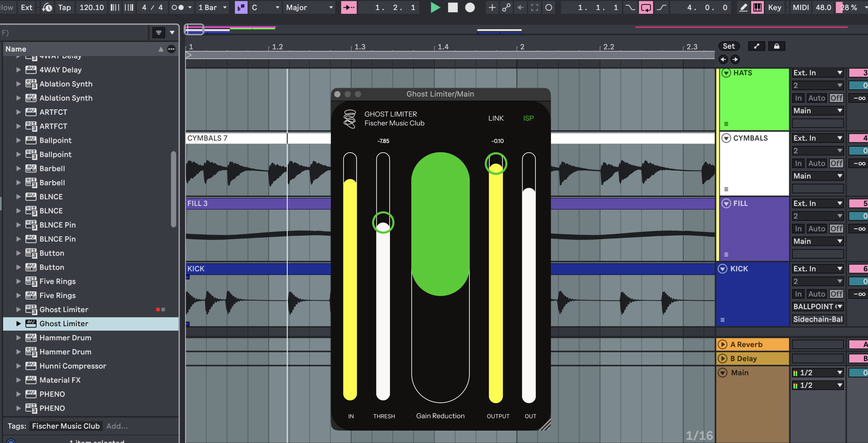Expand the Hunni Compressor browser entry
The width and height of the screenshot is (868, 443).
point(18,366)
